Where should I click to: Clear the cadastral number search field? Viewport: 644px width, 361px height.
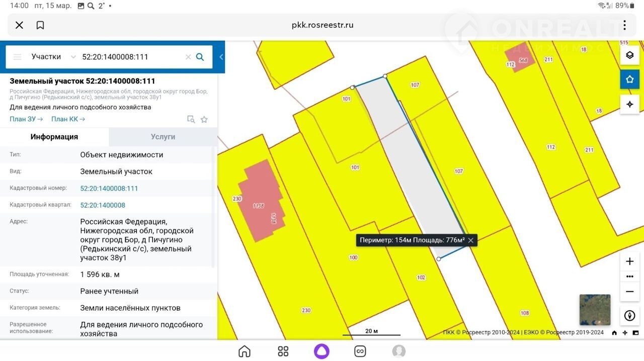pos(188,57)
